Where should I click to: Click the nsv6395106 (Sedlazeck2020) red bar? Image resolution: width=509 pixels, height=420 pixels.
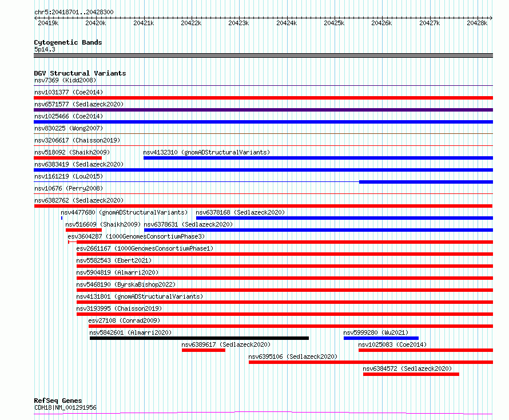(371, 362)
